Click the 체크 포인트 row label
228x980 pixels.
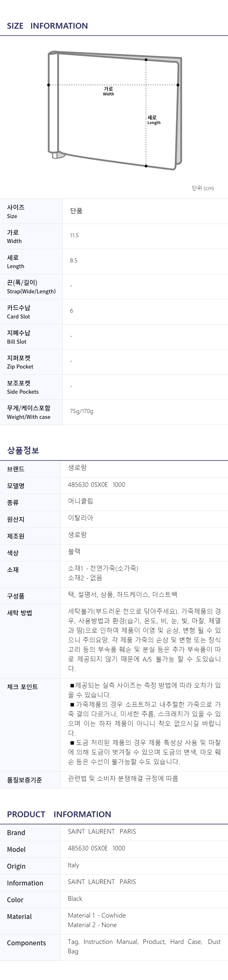[x=22, y=687]
